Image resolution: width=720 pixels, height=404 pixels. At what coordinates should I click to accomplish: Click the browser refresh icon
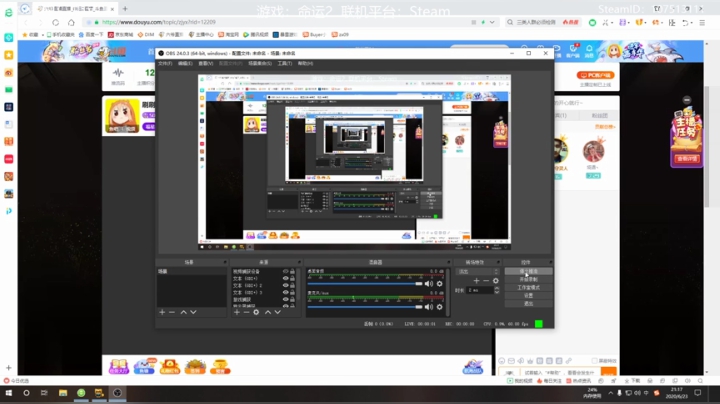(56, 22)
